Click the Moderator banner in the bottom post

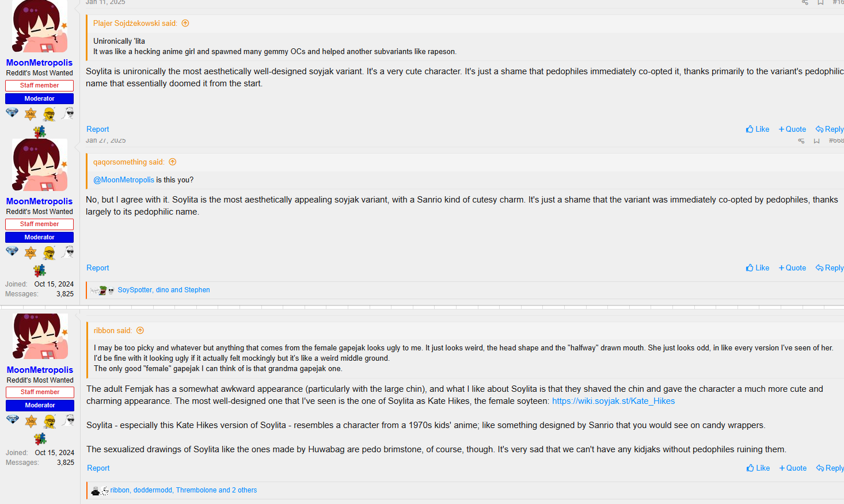point(40,406)
